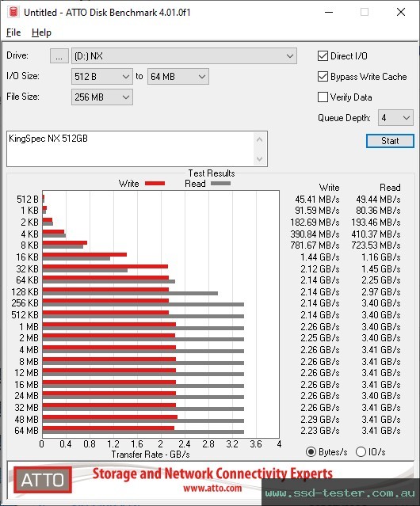Open the www.atto.com link
The height and width of the screenshot is (506, 420).
click(212, 489)
